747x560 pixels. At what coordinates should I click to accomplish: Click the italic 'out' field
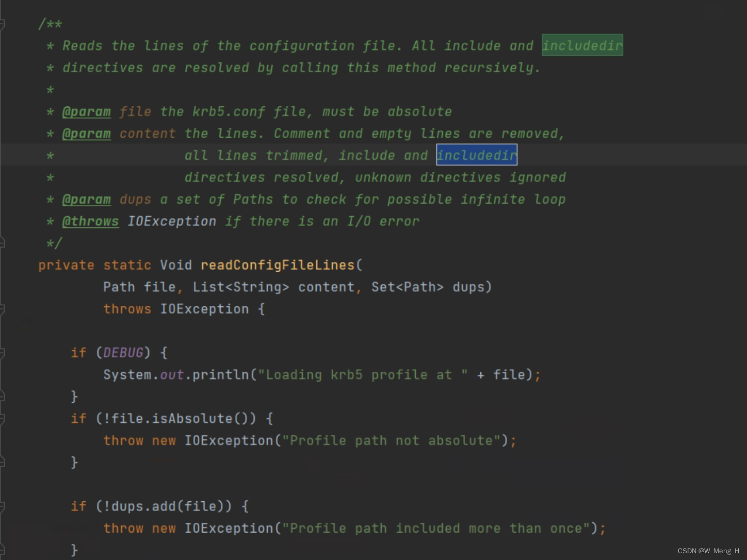pyautogui.click(x=172, y=375)
